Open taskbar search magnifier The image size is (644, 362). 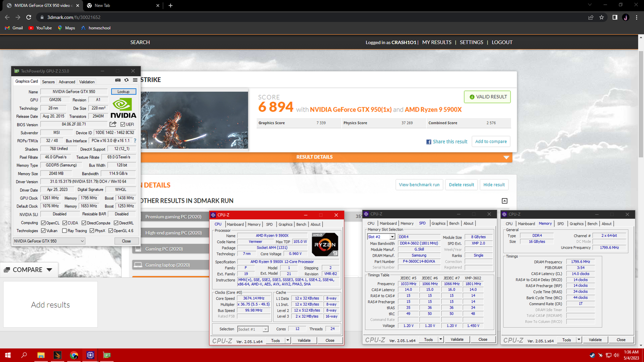click(24, 355)
